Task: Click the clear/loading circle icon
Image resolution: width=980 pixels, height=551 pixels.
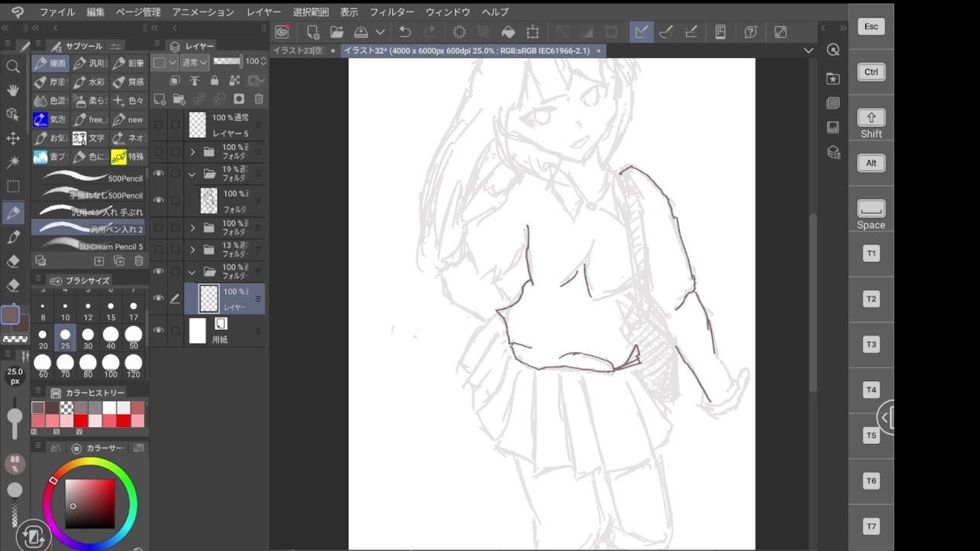Action: 459,32
